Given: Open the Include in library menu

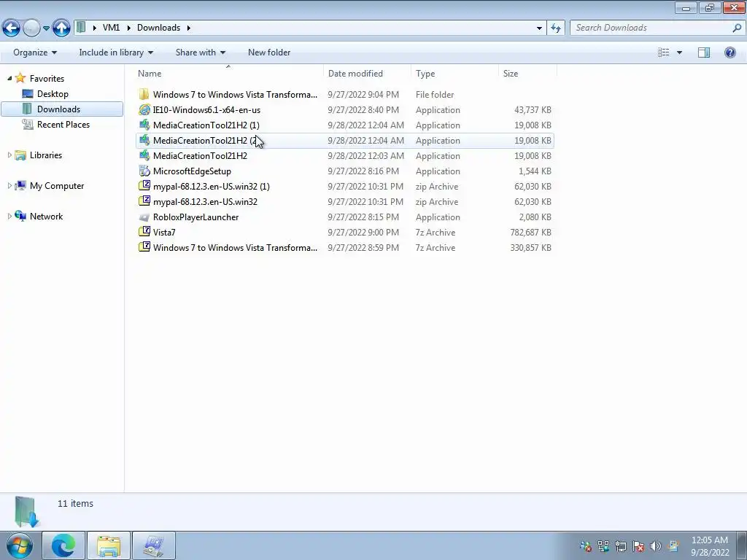Looking at the screenshot, I should pyautogui.click(x=116, y=52).
